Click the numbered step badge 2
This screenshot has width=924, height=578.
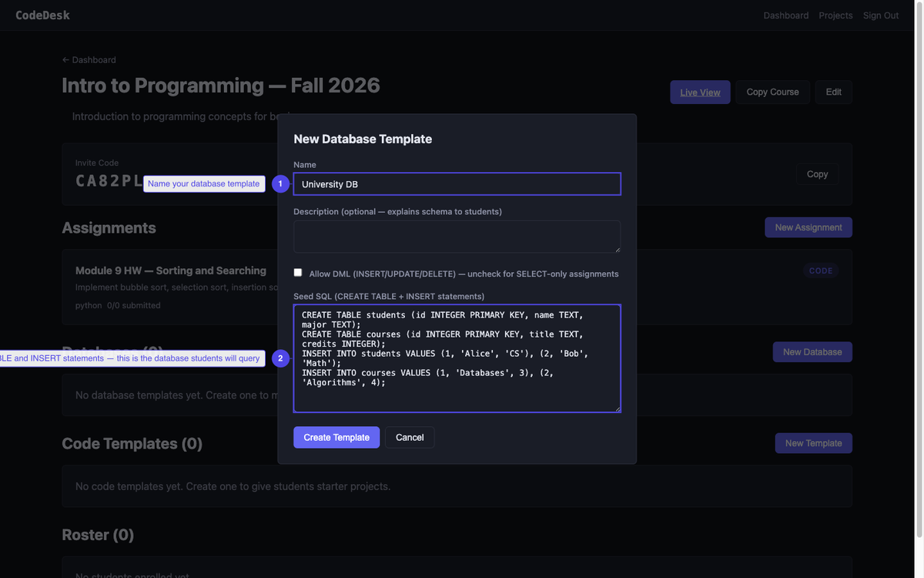click(280, 358)
